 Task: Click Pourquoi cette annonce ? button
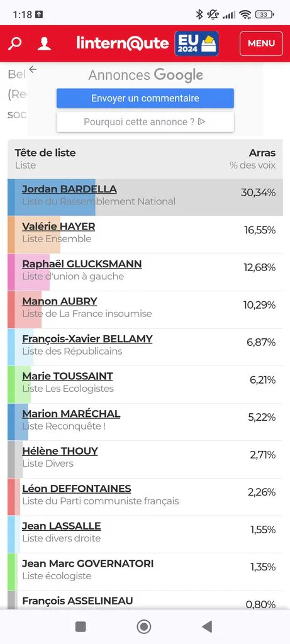(145, 122)
